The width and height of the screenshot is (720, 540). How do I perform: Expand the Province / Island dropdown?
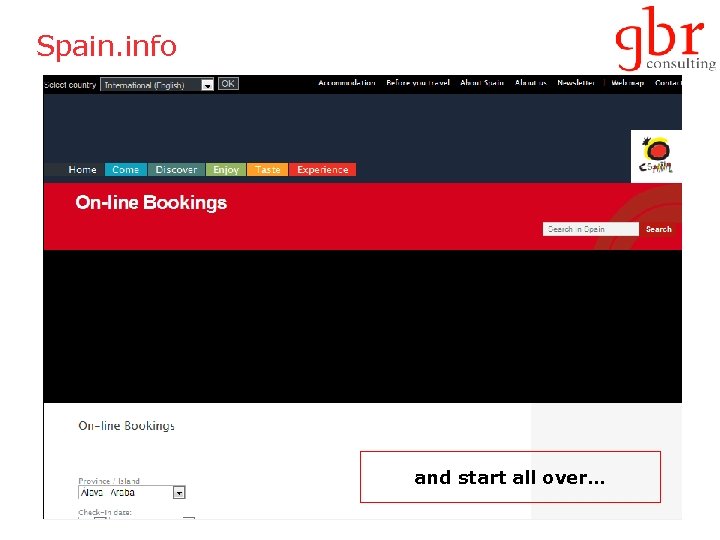point(132,493)
